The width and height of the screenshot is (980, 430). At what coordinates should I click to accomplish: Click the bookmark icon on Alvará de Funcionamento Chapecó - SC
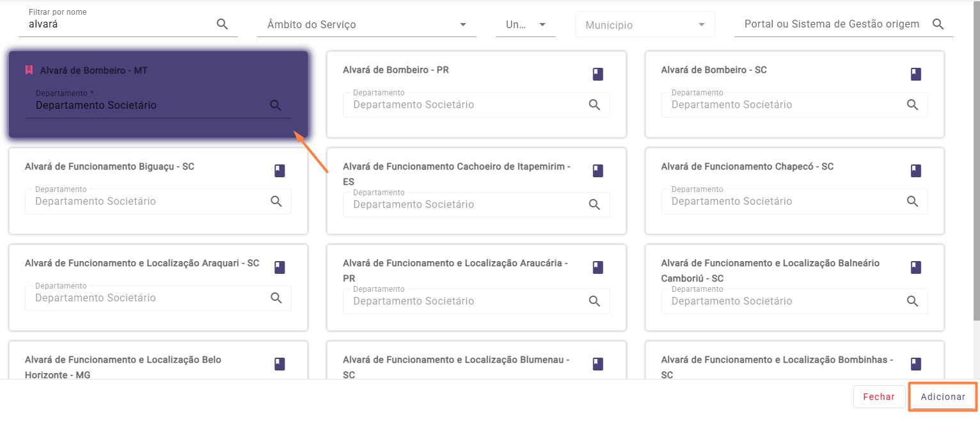coord(915,171)
